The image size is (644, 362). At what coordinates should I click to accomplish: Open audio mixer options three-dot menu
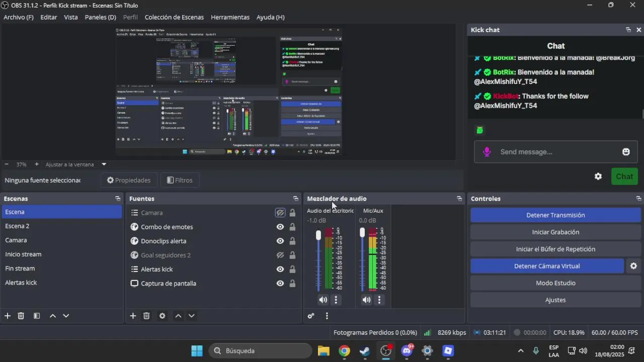(x=327, y=316)
